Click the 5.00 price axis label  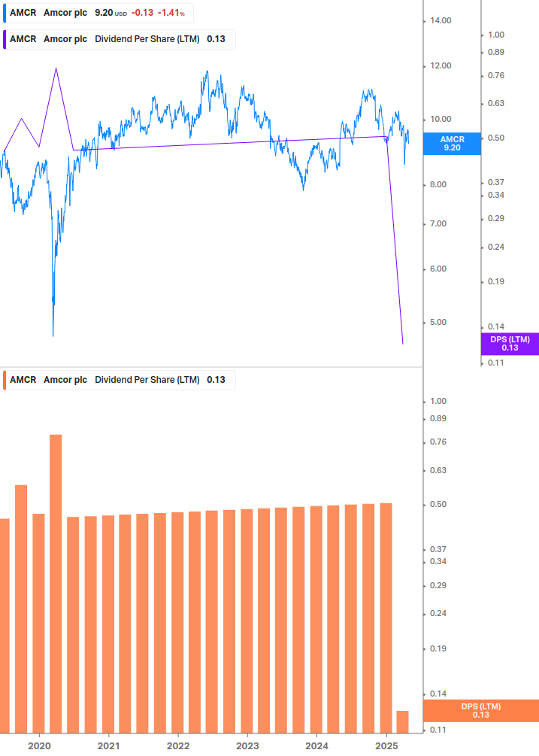[438, 322]
